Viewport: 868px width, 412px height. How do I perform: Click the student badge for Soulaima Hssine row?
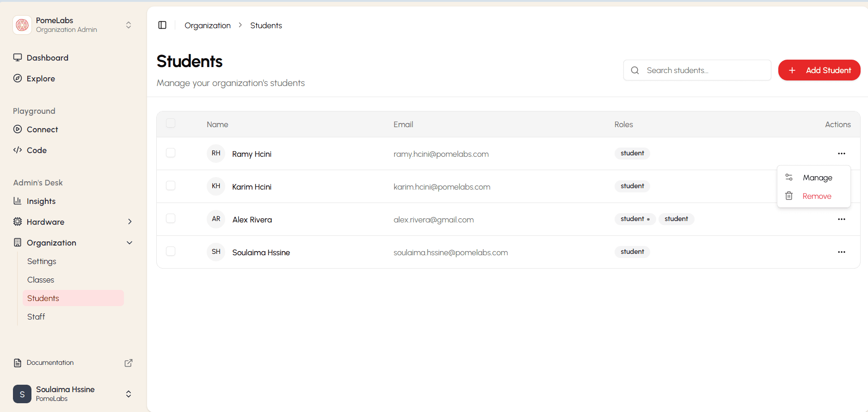[632, 252]
